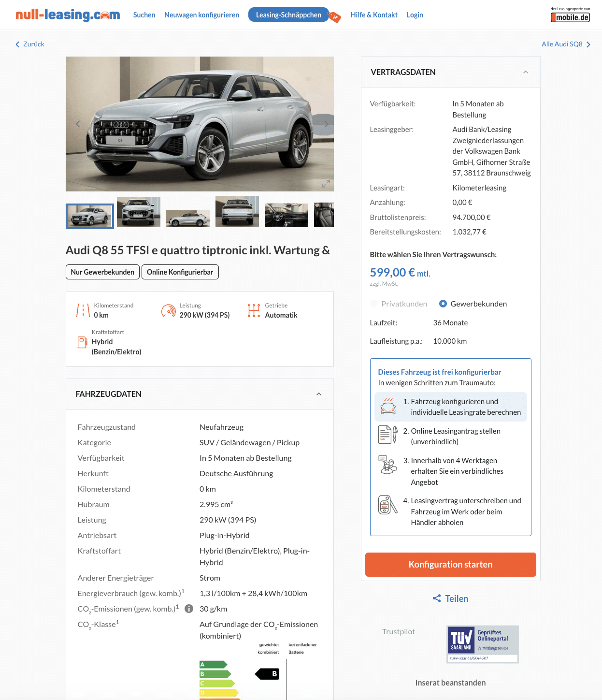
Task: Select the interior steering wheel thumbnail
Action: pos(287,215)
